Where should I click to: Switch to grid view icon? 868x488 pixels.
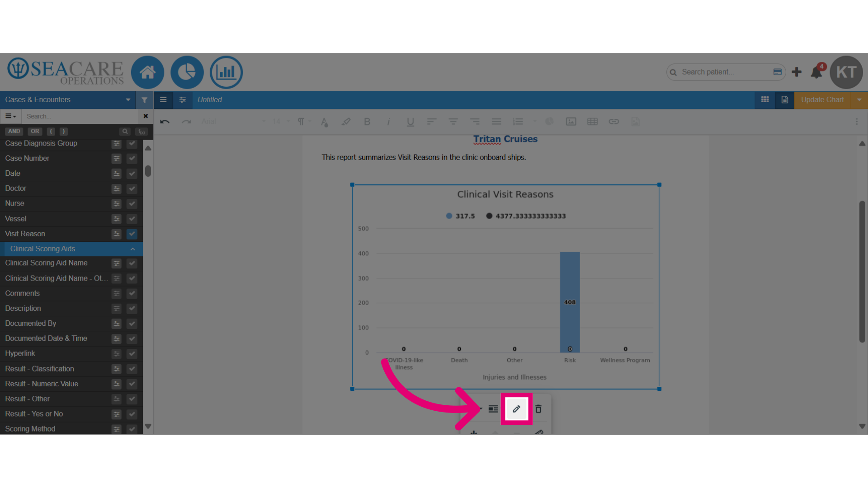[765, 100]
